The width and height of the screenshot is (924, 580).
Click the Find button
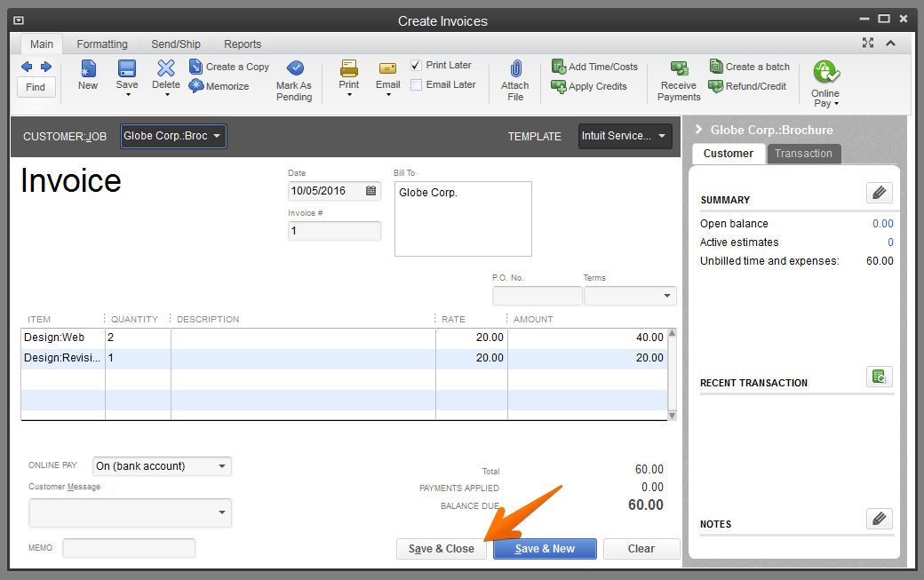36,87
